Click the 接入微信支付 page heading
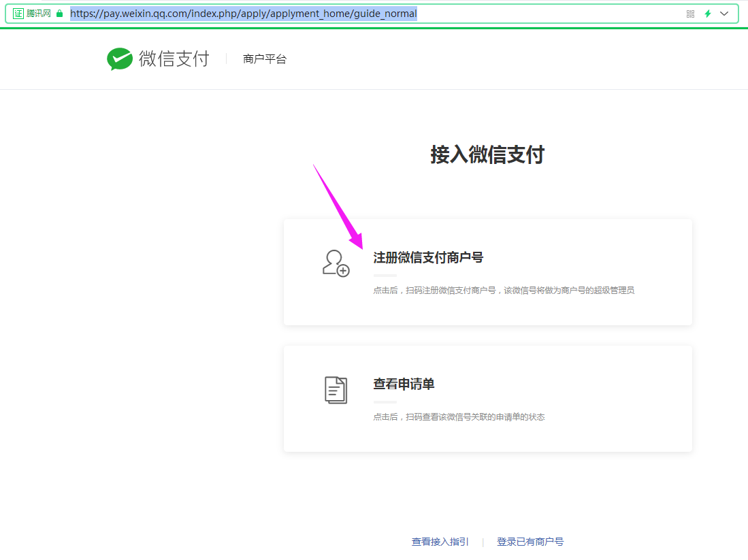Viewport: 748px width, 560px height. [487, 154]
